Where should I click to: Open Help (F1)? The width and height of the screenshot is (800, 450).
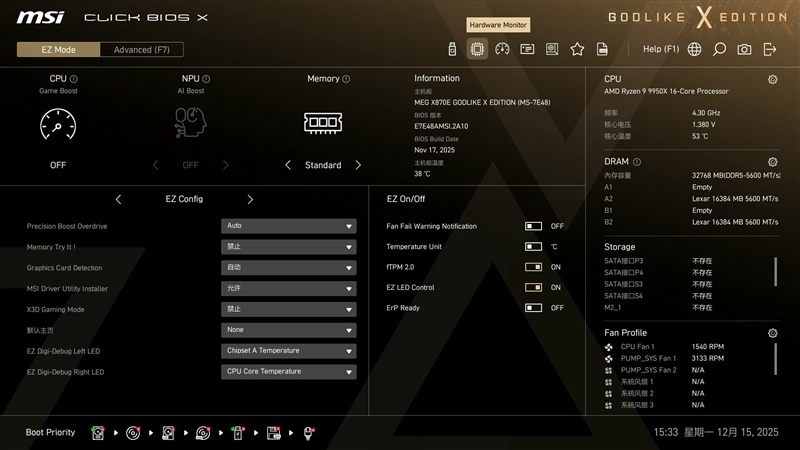[661, 49]
